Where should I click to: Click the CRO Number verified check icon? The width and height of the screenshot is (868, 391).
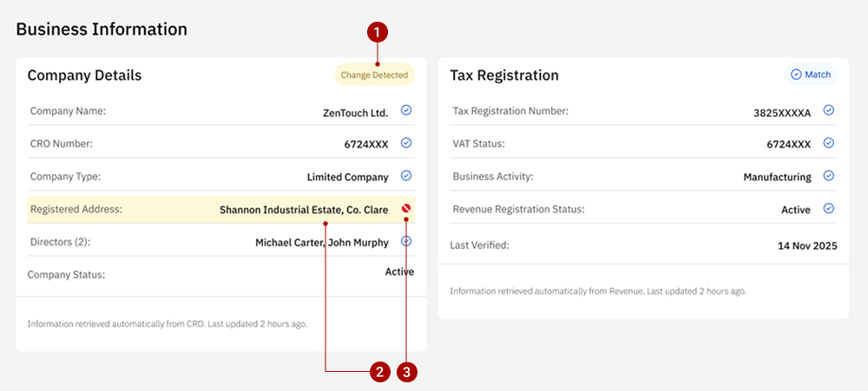coord(406,143)
